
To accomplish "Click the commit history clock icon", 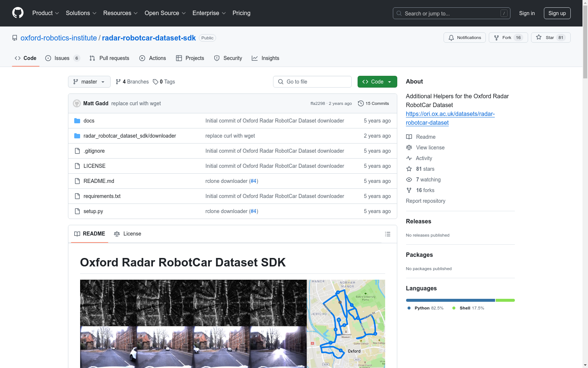I will pos(361,103).
